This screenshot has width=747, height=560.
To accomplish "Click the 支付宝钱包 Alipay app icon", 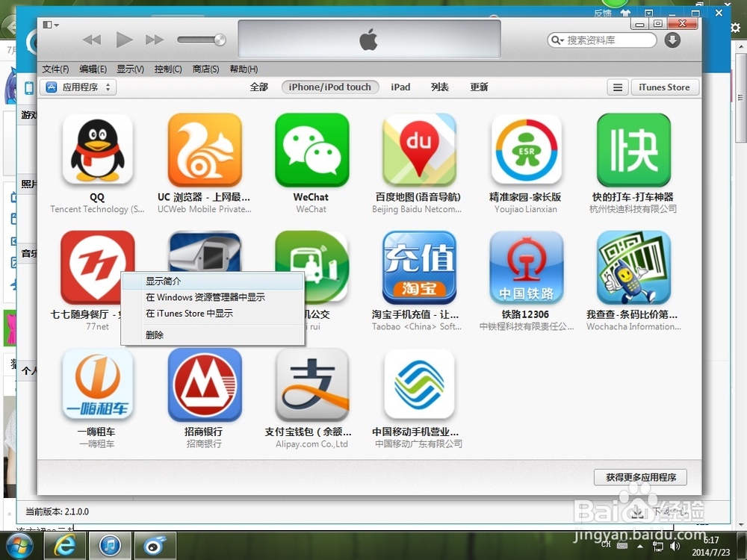I will click(x=311, y=384).
